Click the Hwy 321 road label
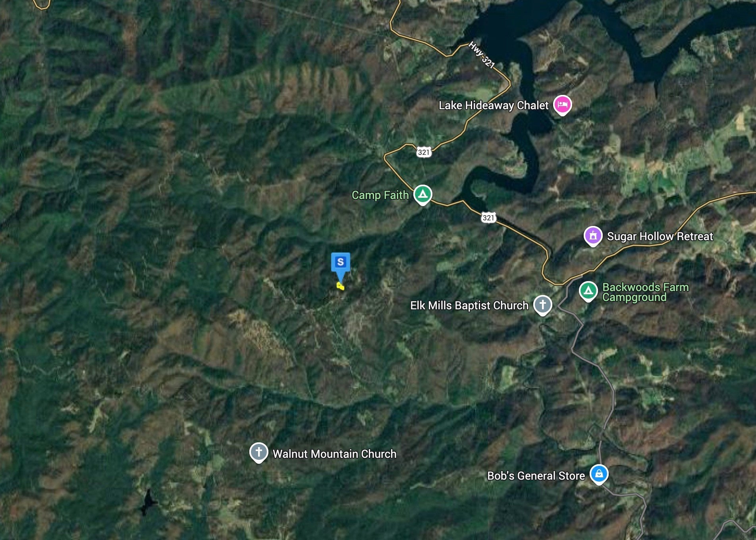Image resolution: width=756 pixels, height=540 pixels. coord(482,55)
